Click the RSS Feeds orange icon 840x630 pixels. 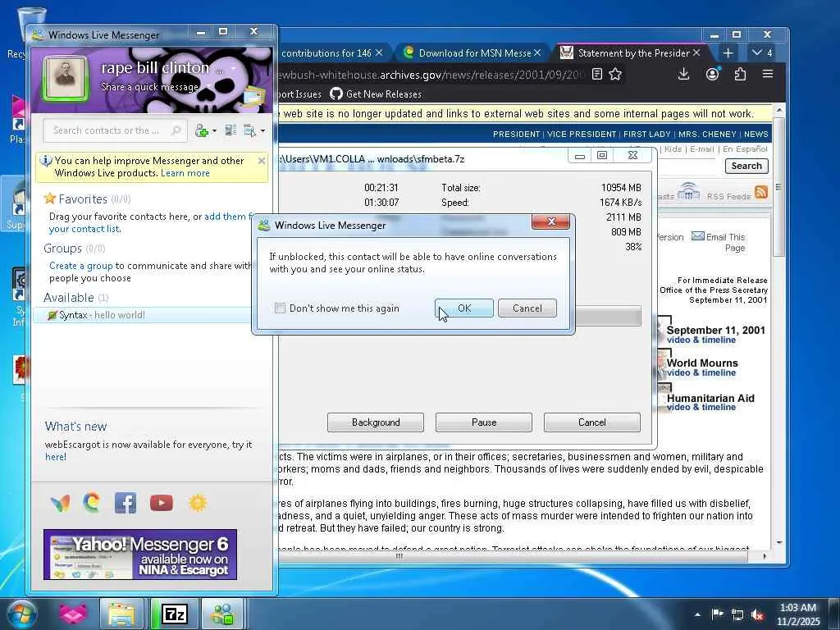[x=760, y=192]
